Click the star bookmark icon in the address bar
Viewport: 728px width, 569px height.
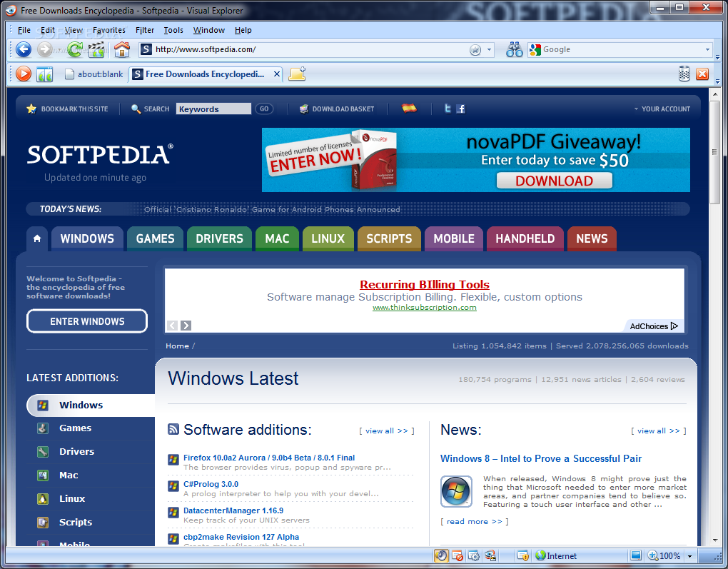tap(475, 50)
